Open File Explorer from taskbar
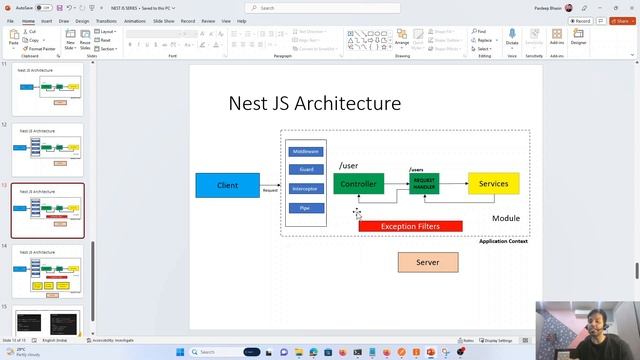 299,352
